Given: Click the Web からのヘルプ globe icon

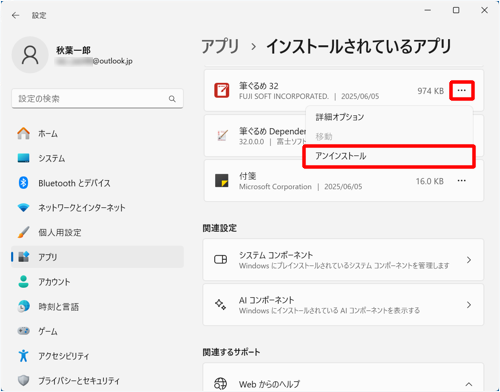Looking at the screenshot, I should 221,384.
